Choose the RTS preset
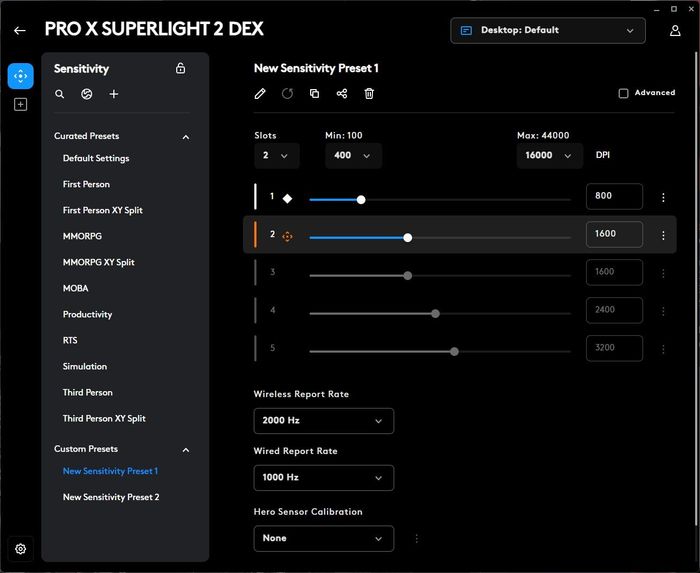 [x=70, y=340]
